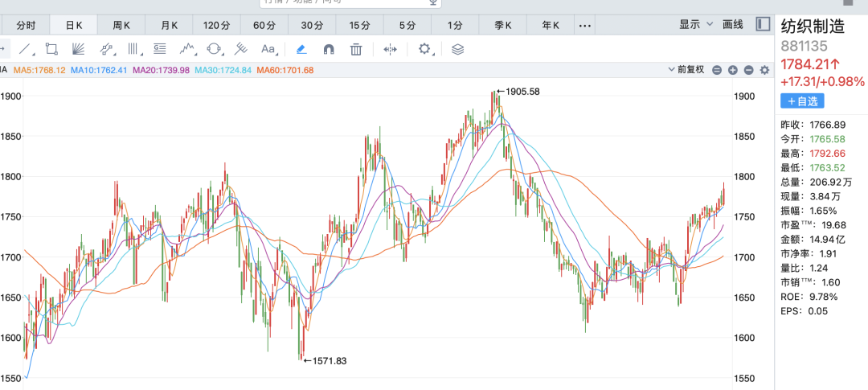
Task: Switch to the 周K tab
Action: click(x=121, y=25)
